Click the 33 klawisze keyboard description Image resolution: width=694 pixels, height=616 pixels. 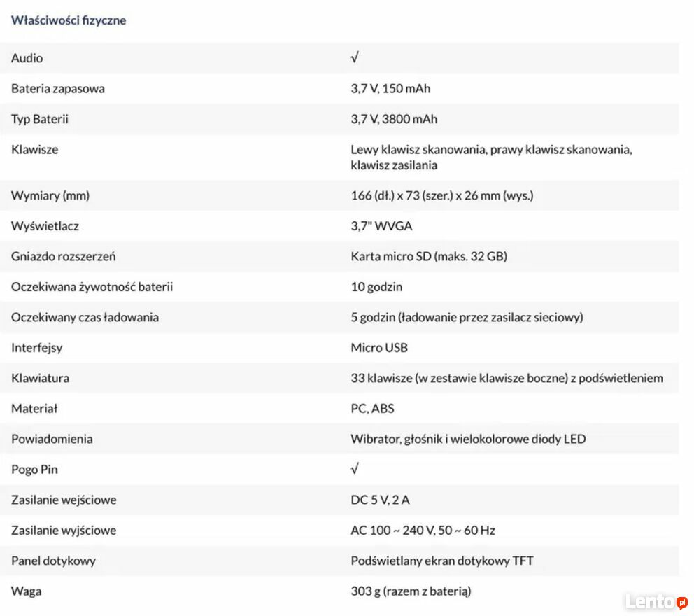pyautogui.click(x=507, y=378)
